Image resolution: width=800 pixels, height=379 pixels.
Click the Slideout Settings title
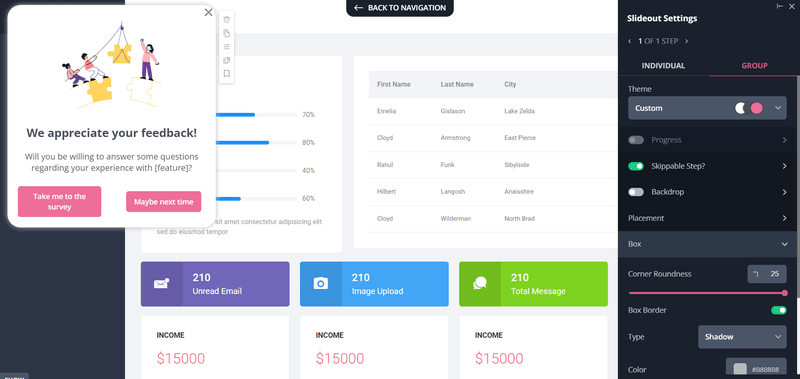(662, 18)
